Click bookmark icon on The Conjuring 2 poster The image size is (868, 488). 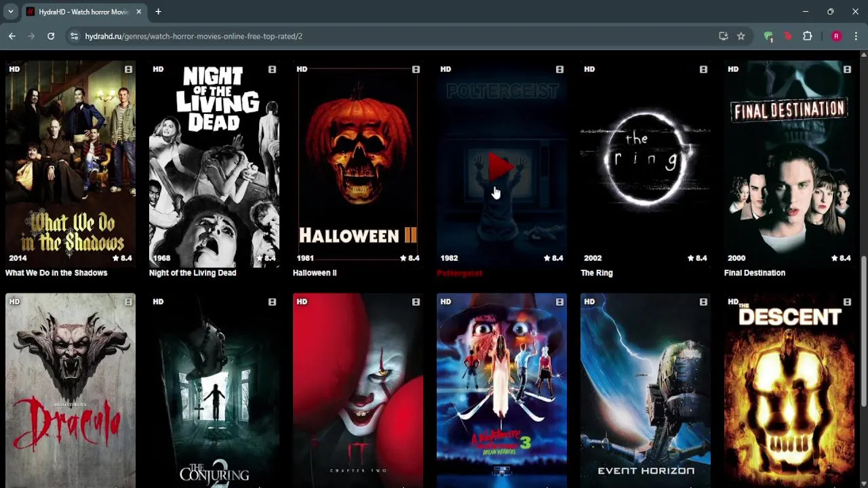click(272, 302)
